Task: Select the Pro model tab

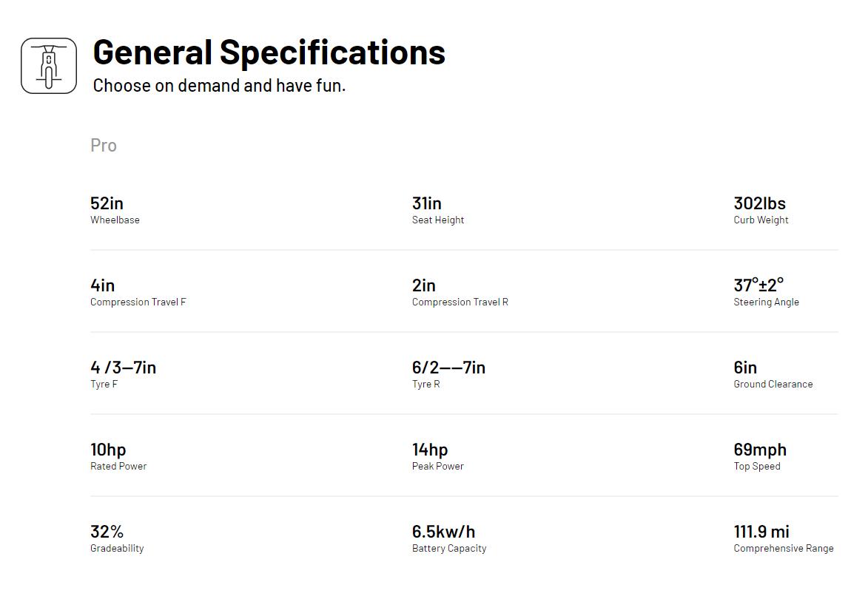Action: point(104,146)
